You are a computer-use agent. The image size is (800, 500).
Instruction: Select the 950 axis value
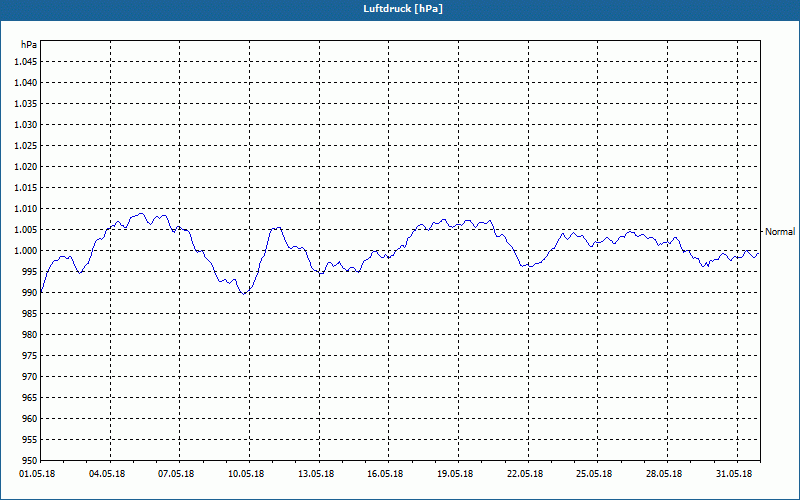[x=31, y=460]
